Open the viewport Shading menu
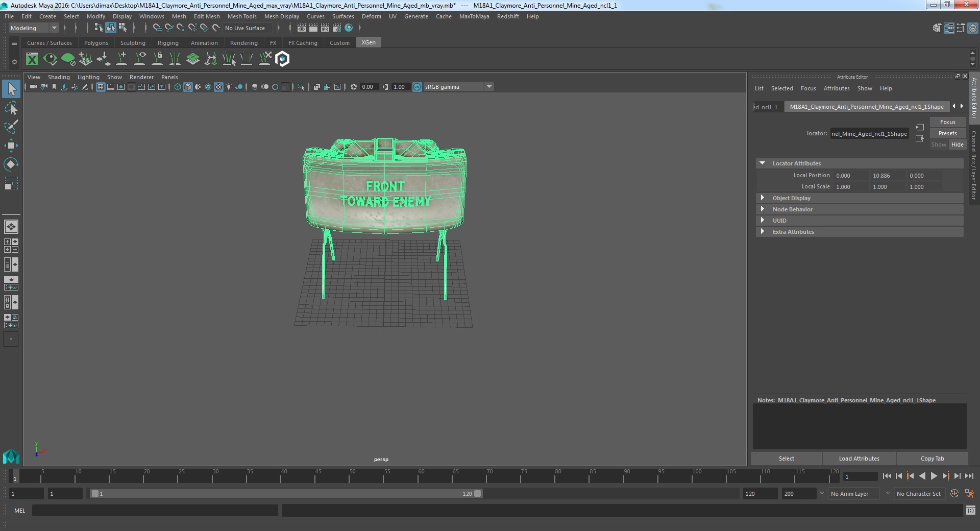 (x=59, y=77)
